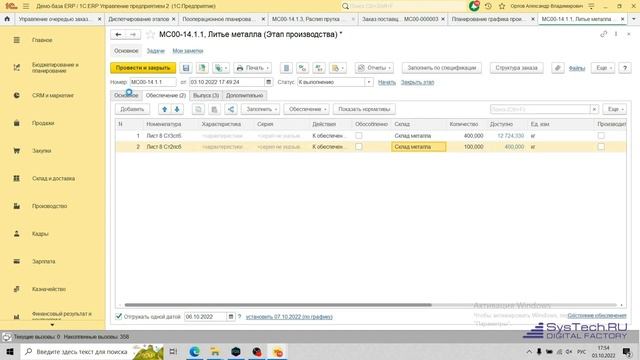The width and height of the screenshot is (640, 360).
Task: Open Мои заметки link tab
Action: (188, 51)
